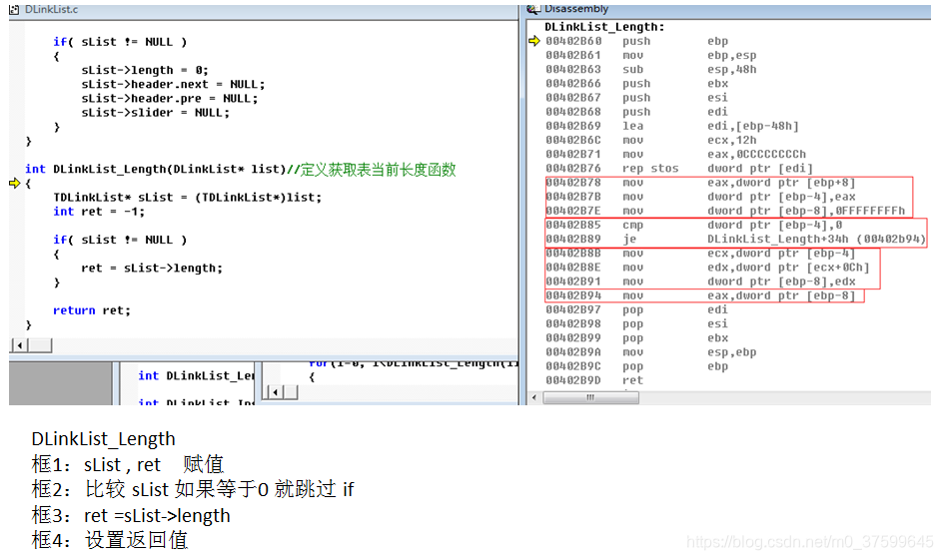Click disassembly line 00402B68 'push edi'
The width and height of the screenshot is (943, 560).
point(637,112)
